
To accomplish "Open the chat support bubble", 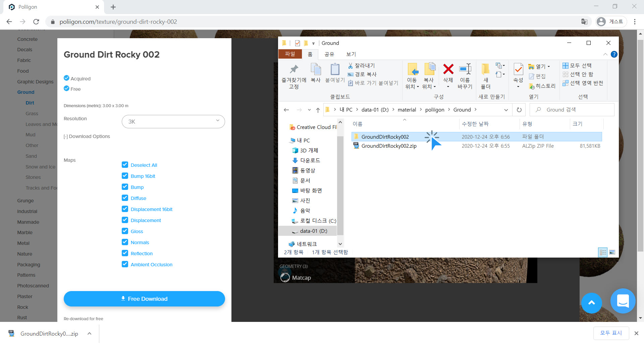I will (x=623, y=301).
